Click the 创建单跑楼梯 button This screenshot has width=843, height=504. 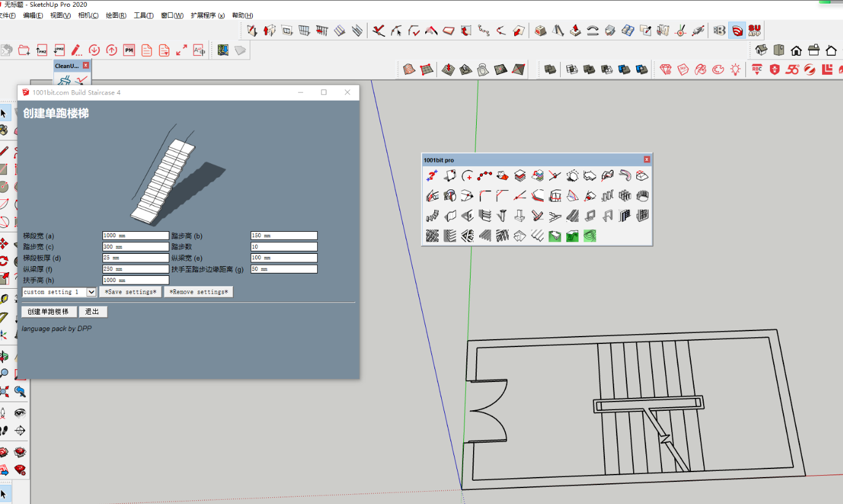coord(48,311)
